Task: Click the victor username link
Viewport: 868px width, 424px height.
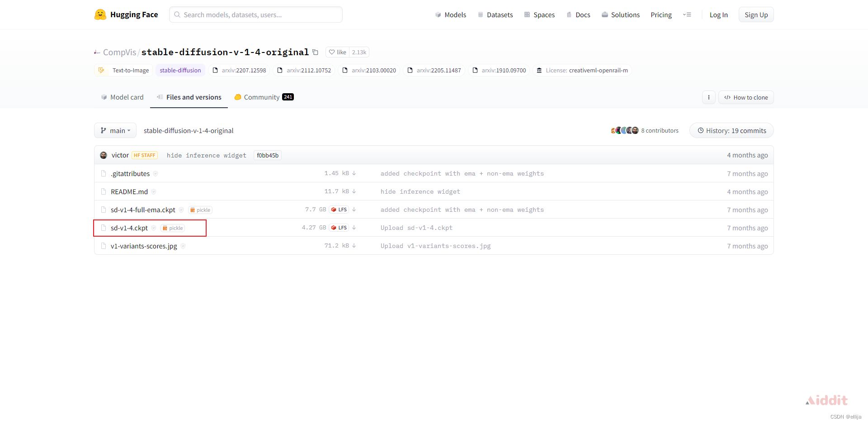Action: [x=120, y=155]
